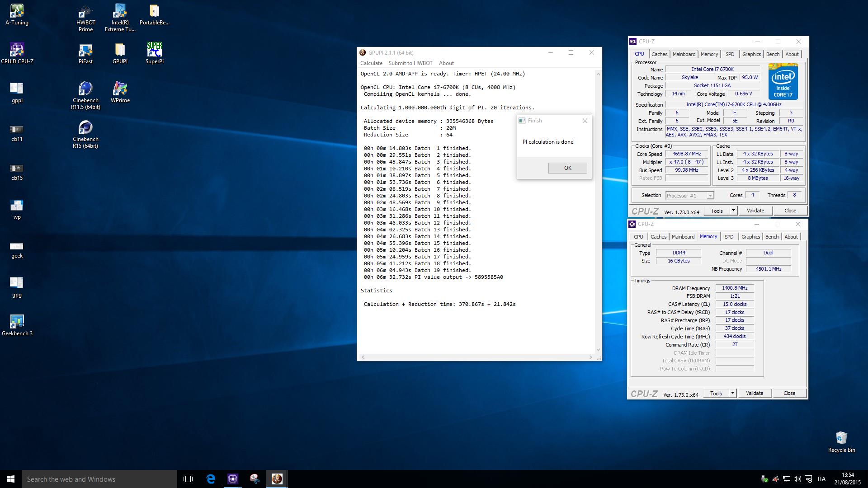Select the gppi desktop file
The image size is (868, 488).
[x=17, y=92]
